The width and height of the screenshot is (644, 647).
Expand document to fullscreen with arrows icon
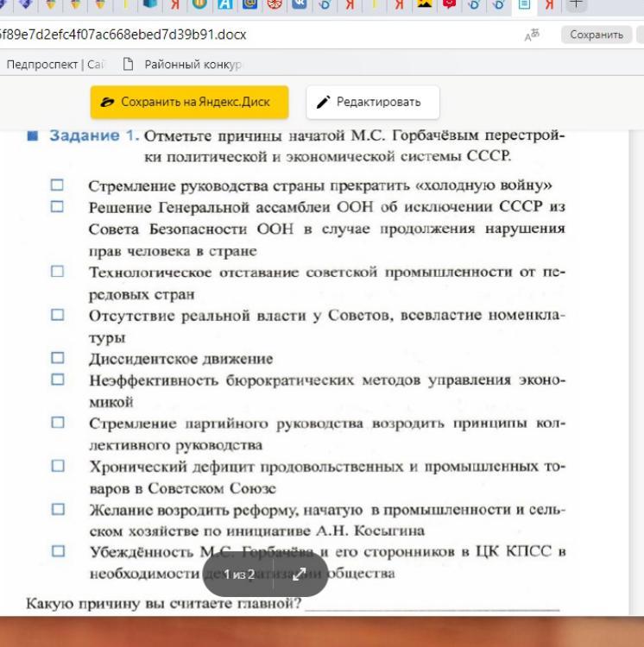point(299,574)
